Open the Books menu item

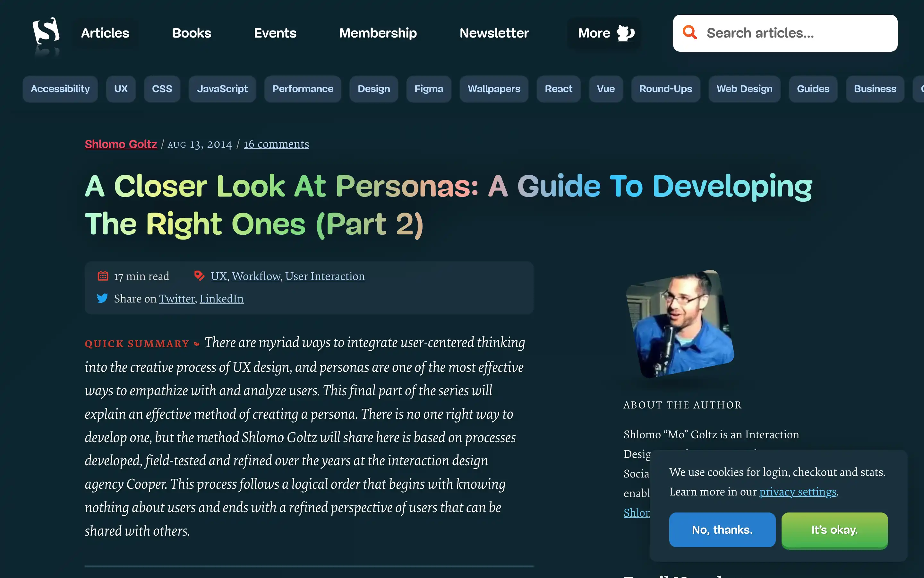point(191,33)
